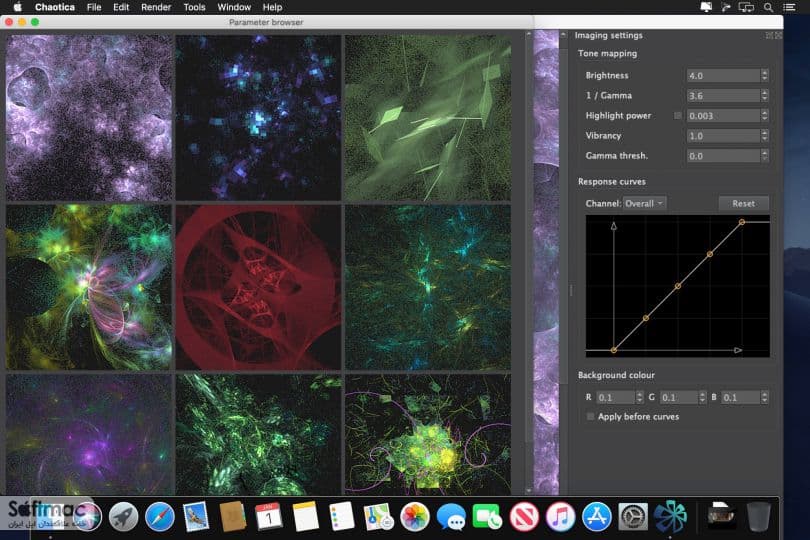The image size is (810, 540).
Task: Open Music app in the dock
Action: click(560, 516)
